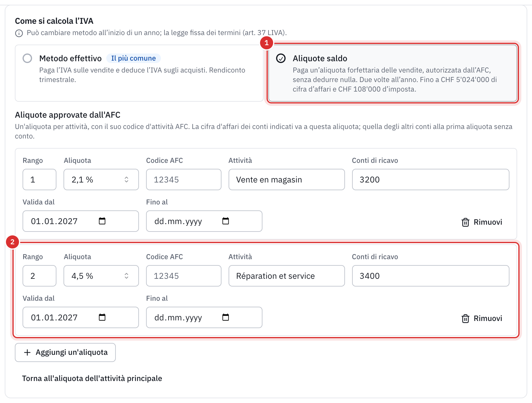Click Torna all'aliquota dell'attività principale
Image resolution: width=532 pixels, height=403 pixels.
click(x=92, y=378)
